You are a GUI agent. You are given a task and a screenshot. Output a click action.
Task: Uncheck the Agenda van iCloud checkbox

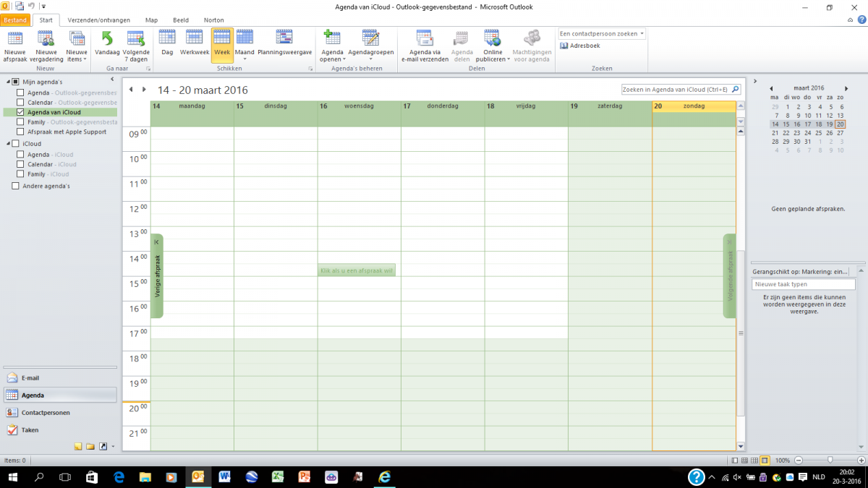click(20, 112)
